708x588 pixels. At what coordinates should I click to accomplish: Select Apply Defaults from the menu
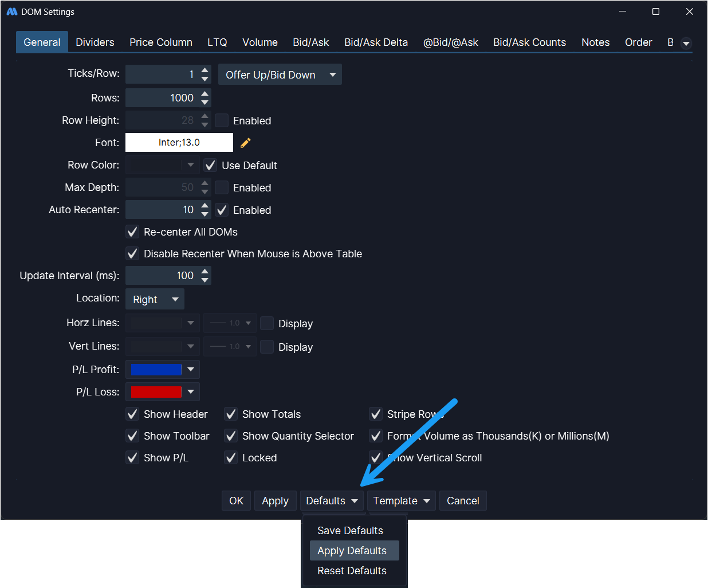tap(352, 551)
